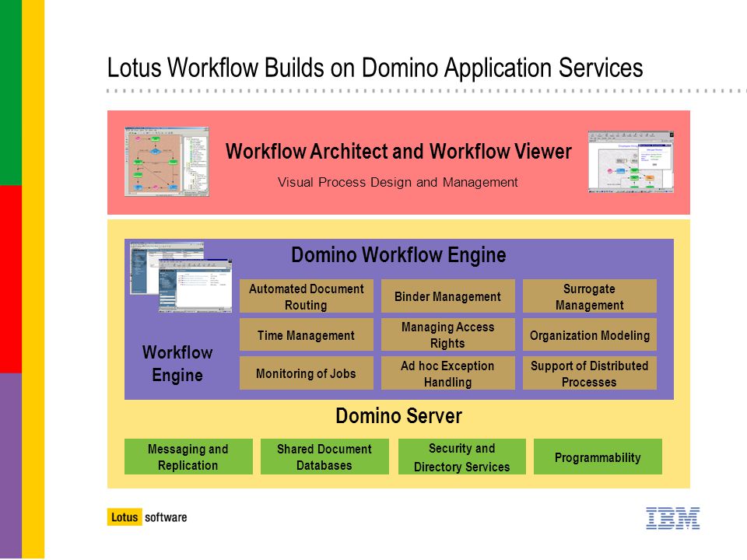
Task: Click the Messaging and Replication box
Action: 188,457
